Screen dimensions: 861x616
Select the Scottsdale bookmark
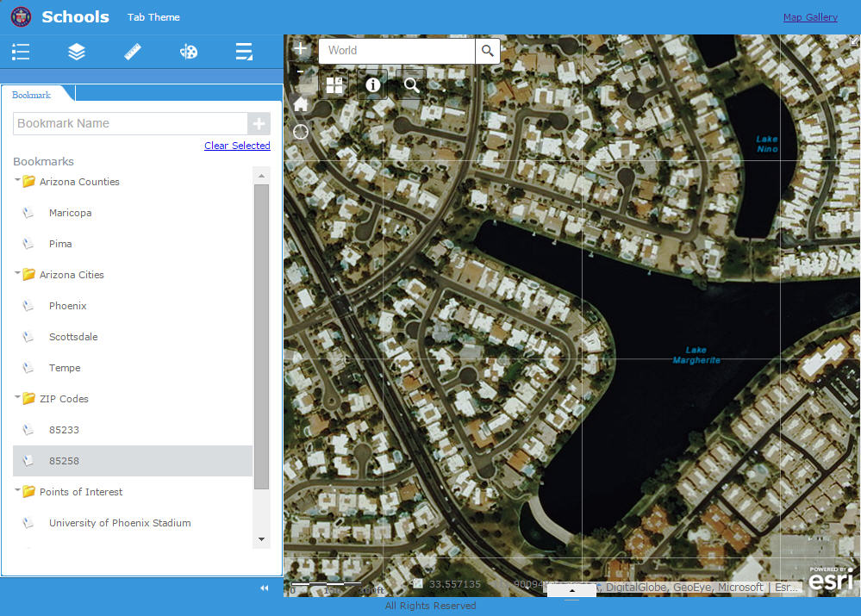tap(73, 337)
